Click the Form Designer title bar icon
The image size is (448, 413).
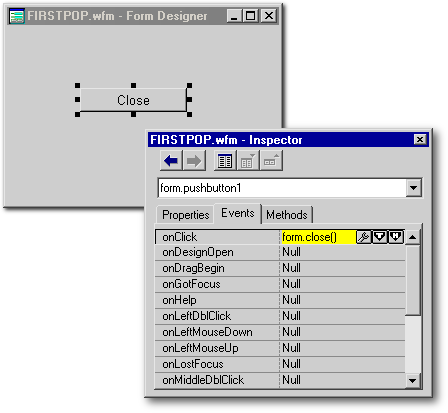point(17,16)
